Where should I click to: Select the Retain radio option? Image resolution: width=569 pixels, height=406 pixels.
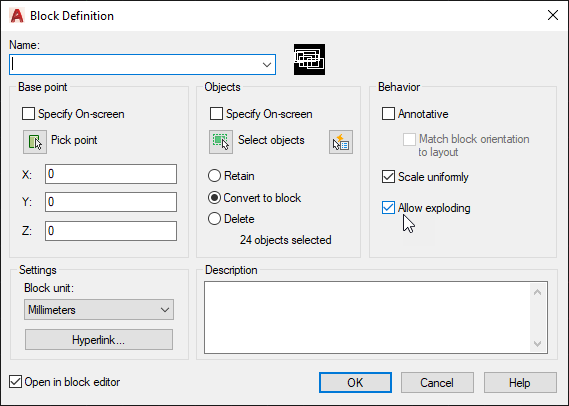(x=214, y=176)
